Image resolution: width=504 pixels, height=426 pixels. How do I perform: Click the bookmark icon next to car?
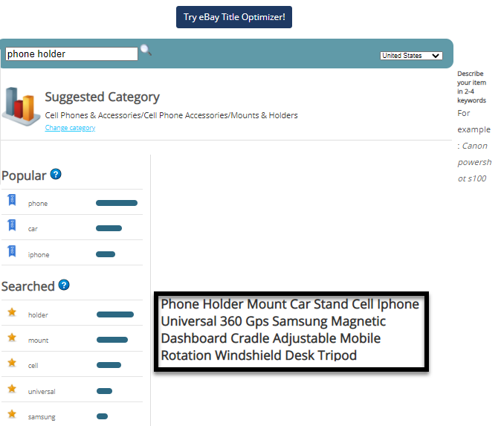point(12,225)
